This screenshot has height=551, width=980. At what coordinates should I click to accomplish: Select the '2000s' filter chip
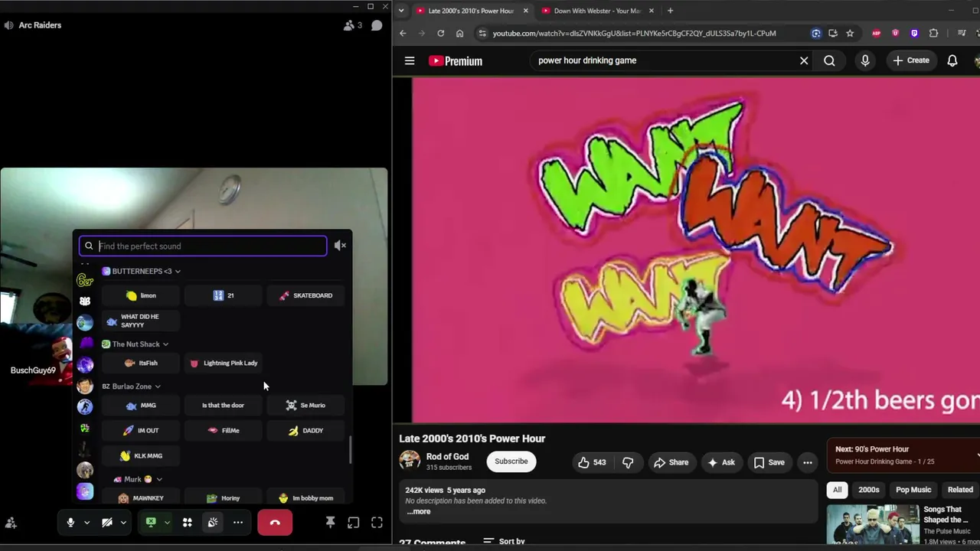pos(868,490)
